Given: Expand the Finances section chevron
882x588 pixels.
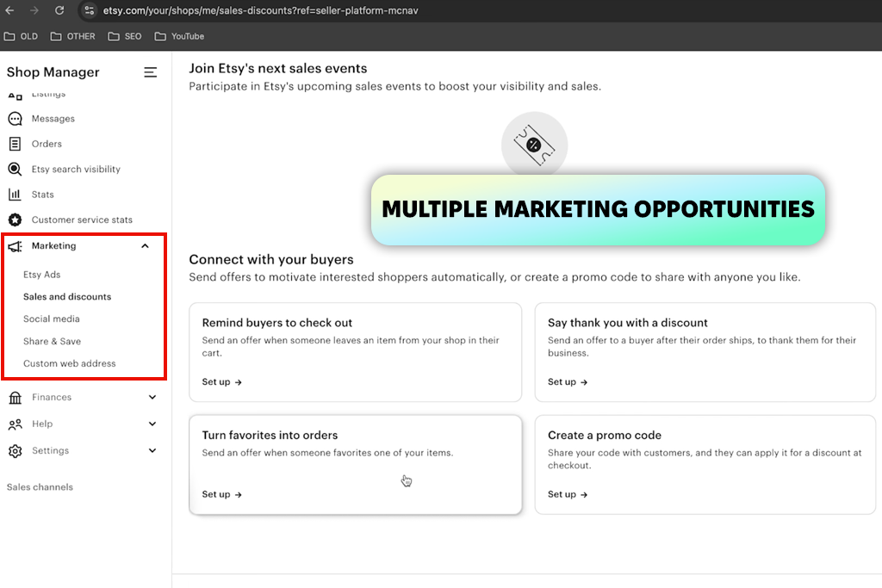Looking at the screenshot, I should click(152, 397).
